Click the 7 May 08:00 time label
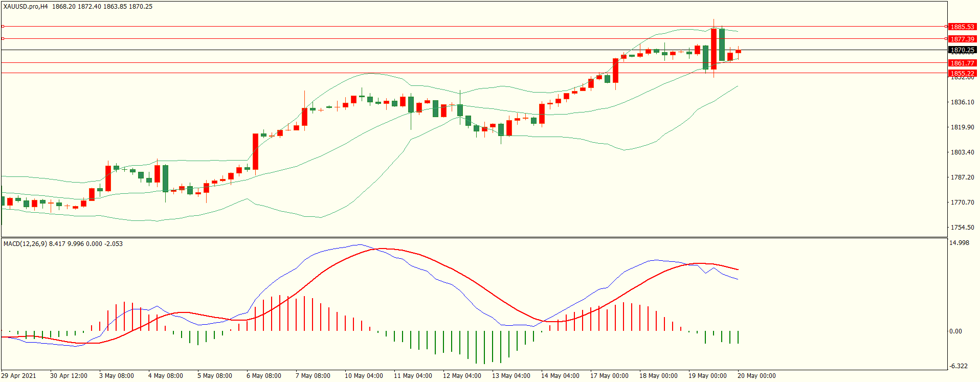 pyautogui.click(x=313, y=376)
